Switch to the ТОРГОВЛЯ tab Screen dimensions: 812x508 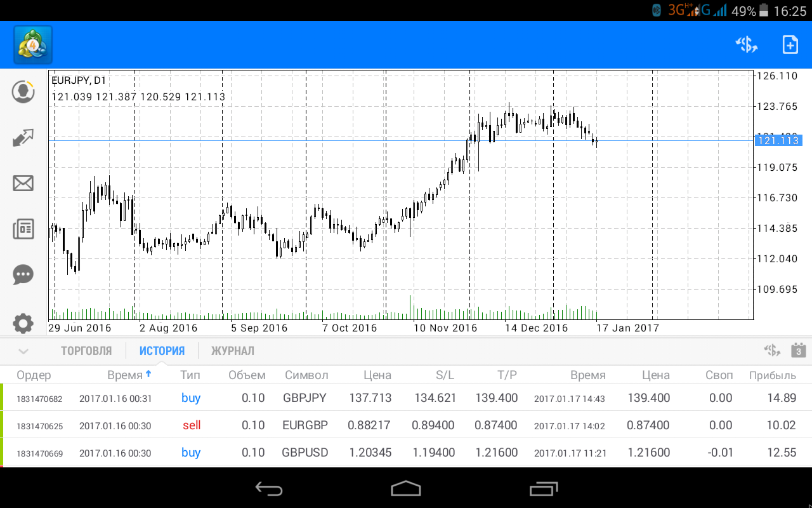[x=86, y=351]
